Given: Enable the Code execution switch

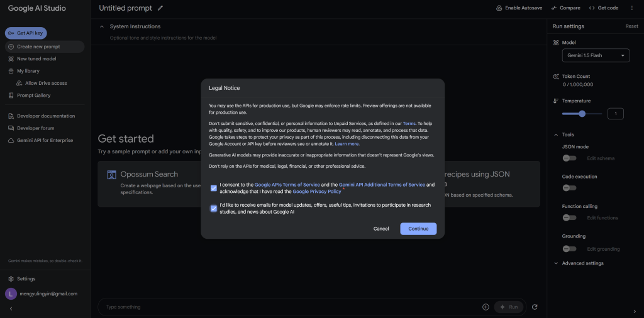Looking at the screenshot, I should [x=569, y=188].
